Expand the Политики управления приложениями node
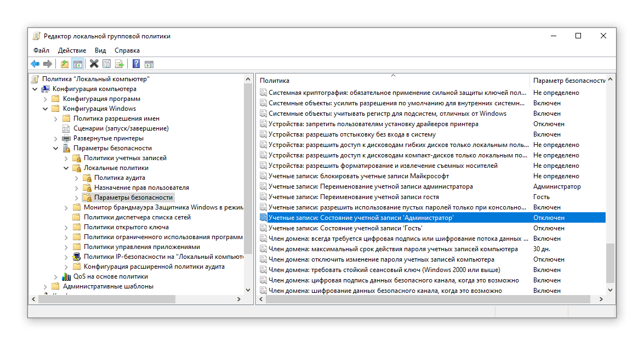Image resolution: width=644 pixels, height=351 pixels. click(x=66, y=247)
